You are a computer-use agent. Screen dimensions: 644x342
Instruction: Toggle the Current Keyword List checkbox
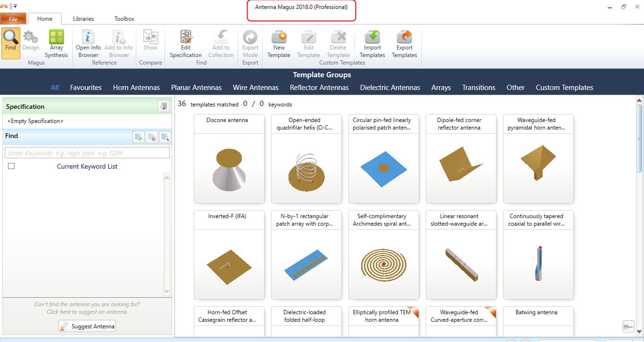tap(11, 166)
